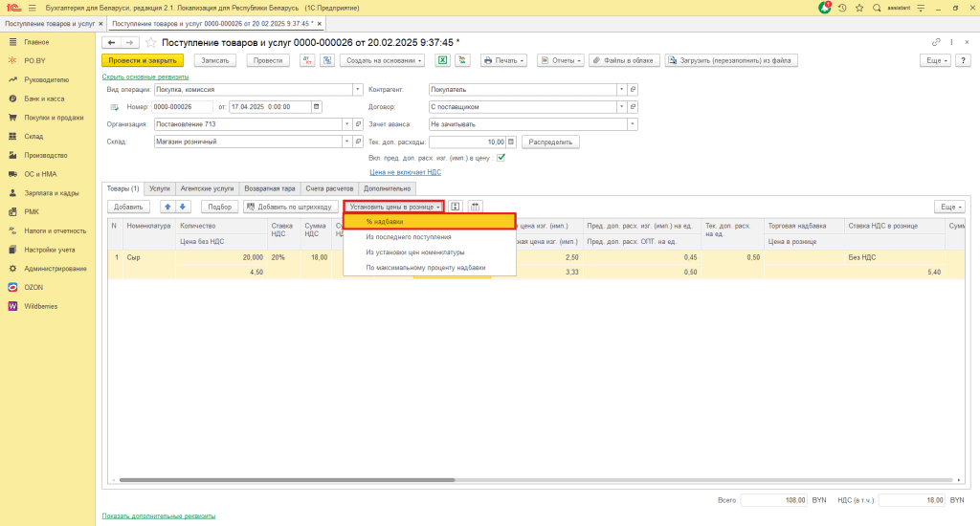
Task: Open Печать dropdown button
Action: pos(503,60)
